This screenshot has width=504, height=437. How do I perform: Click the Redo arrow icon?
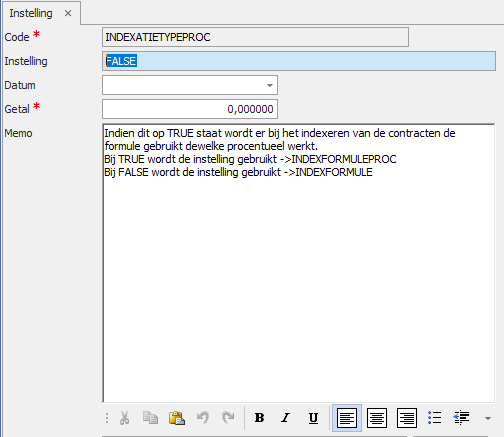coord(228,418)
